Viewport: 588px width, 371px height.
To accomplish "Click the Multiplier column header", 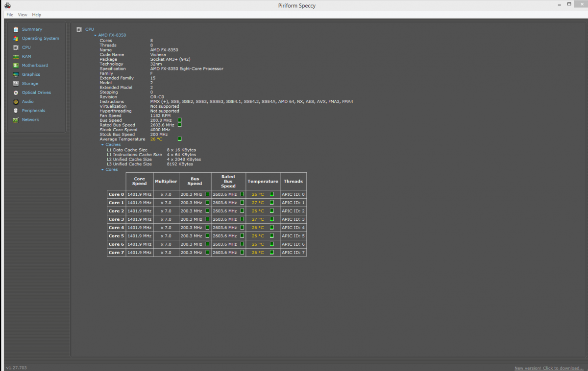I will [166, 181].
